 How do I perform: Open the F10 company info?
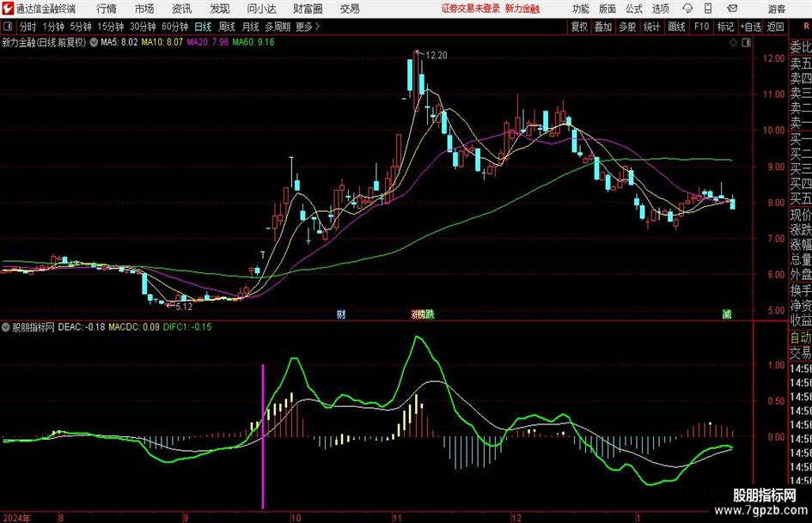pyautogui.click(x=702, y=27)
